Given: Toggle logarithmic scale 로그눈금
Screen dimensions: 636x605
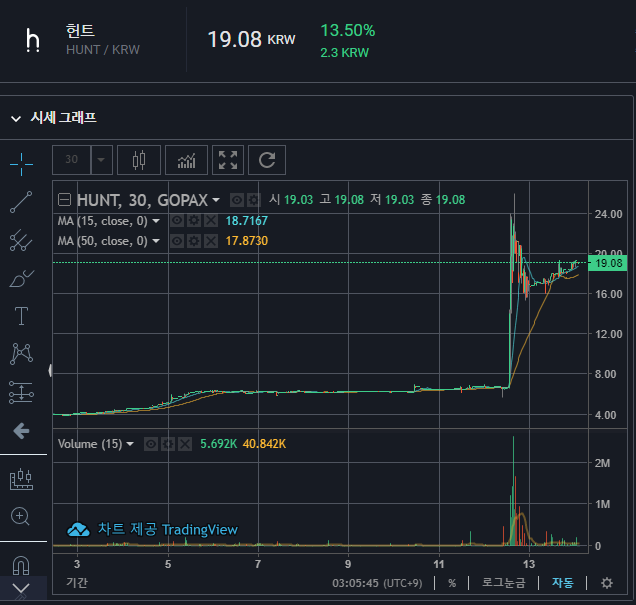Looking at the screenshot, I should click(x=503, y=583).
